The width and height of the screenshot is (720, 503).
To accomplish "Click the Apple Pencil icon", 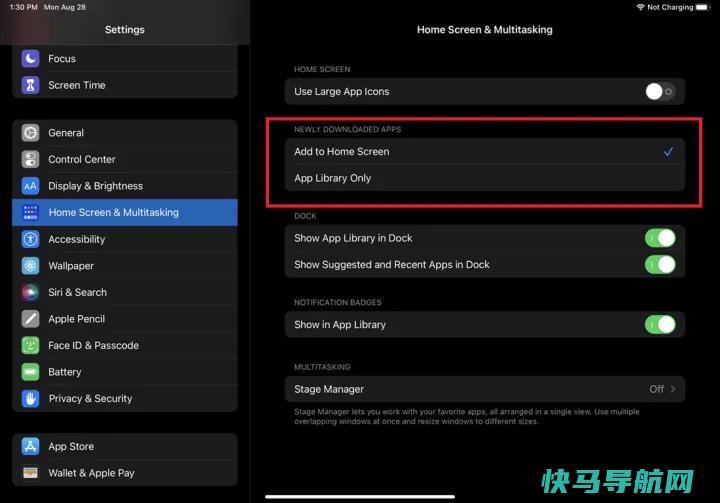I will [x=30, y=319].
